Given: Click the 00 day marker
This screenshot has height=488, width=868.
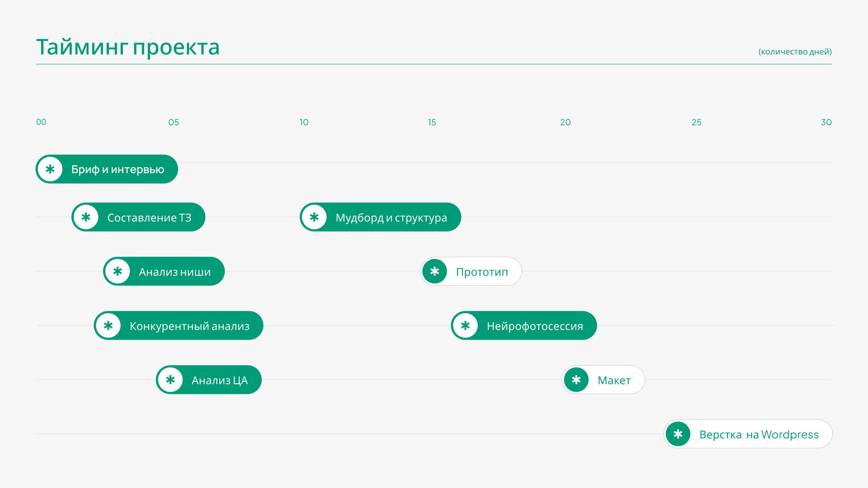Looking at the screenshot, I should pos(41,122).
